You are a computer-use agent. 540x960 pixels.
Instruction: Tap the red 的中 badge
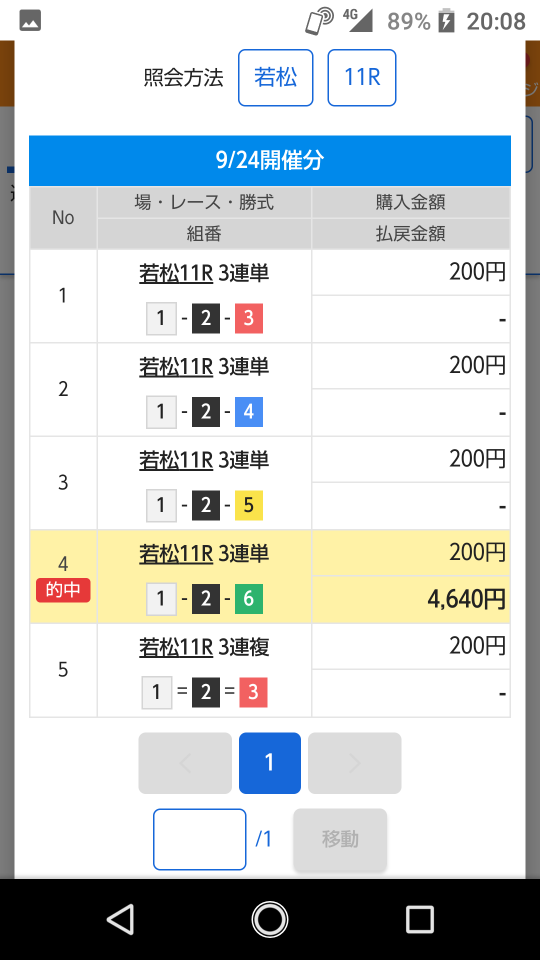63,591
